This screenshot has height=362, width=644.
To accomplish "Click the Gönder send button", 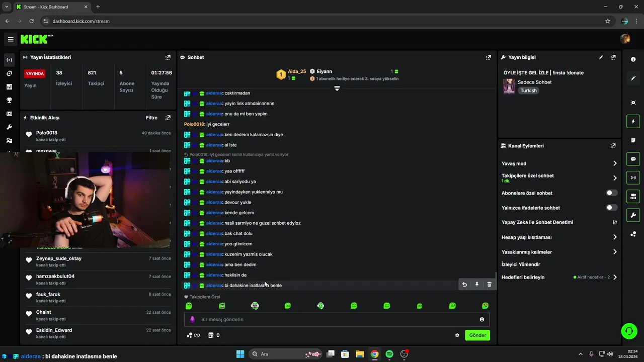I will click(x=477, y=335).
